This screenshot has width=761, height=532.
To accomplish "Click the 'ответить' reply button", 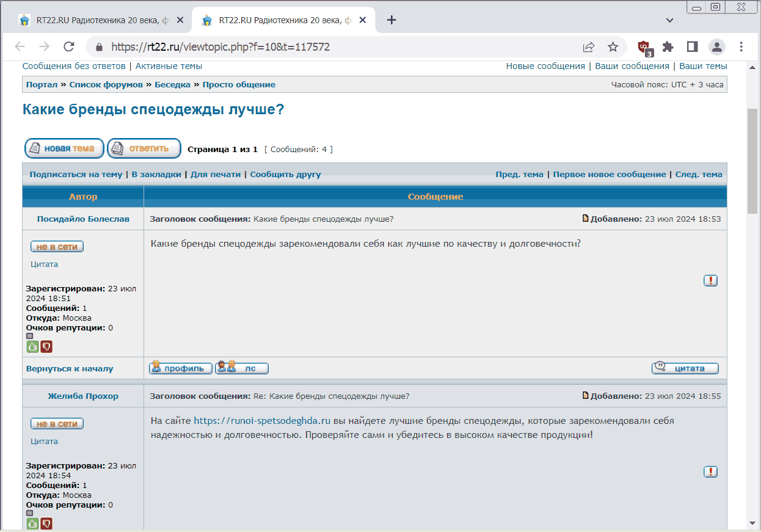I will (144, 148).
